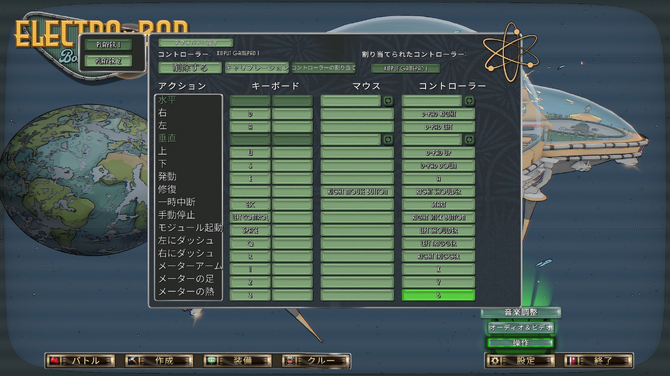Click the invert-axis icon beside 水平 mouse field
Screen dimensions: 670x376
point(388,101)
